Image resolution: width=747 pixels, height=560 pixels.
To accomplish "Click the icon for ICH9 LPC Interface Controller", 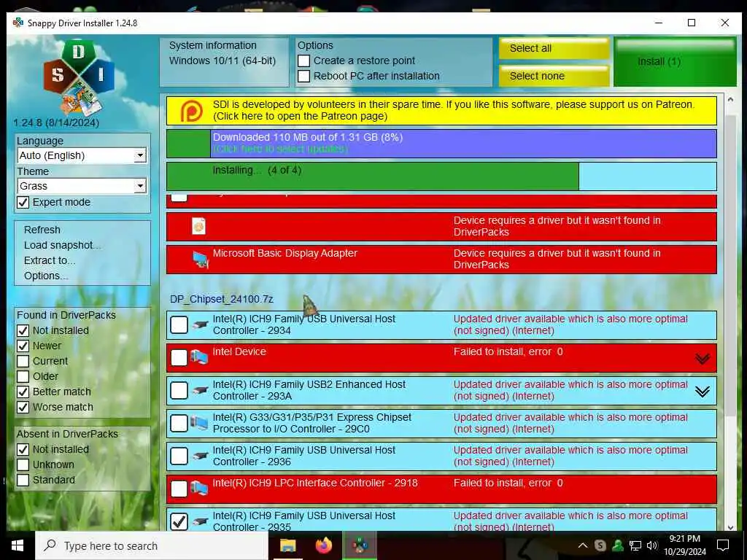I will click(x=199, y=488).
